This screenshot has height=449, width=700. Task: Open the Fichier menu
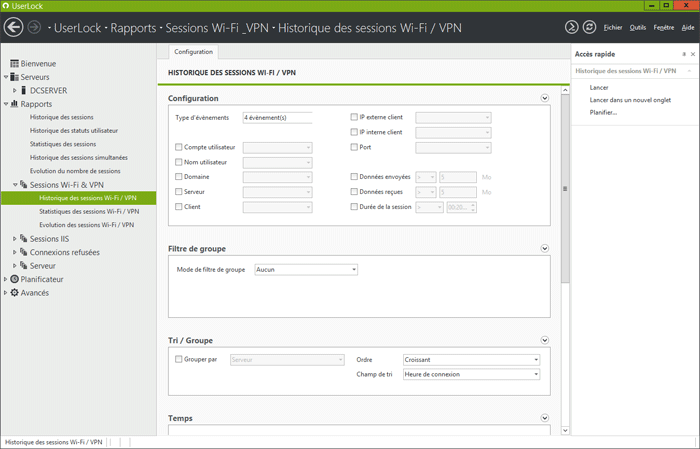point(612,28)
